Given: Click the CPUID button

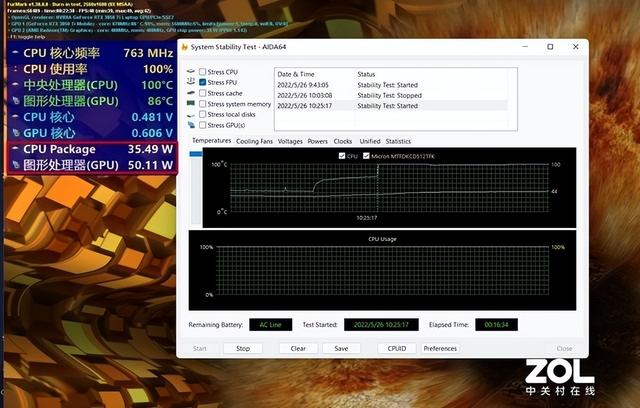Looking at the screenshot, I should pos(397,349).
